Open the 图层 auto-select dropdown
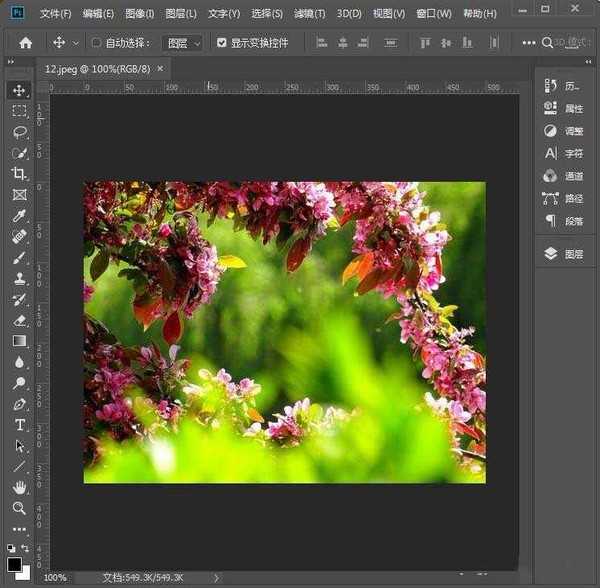The height and width of the screenshot is (588, 600). (x=183, y=43)
